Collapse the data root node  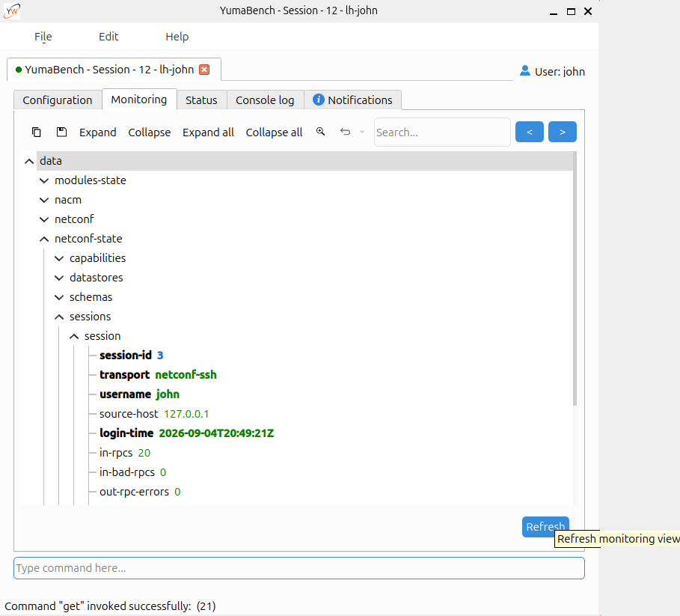[x=29, y=162]
